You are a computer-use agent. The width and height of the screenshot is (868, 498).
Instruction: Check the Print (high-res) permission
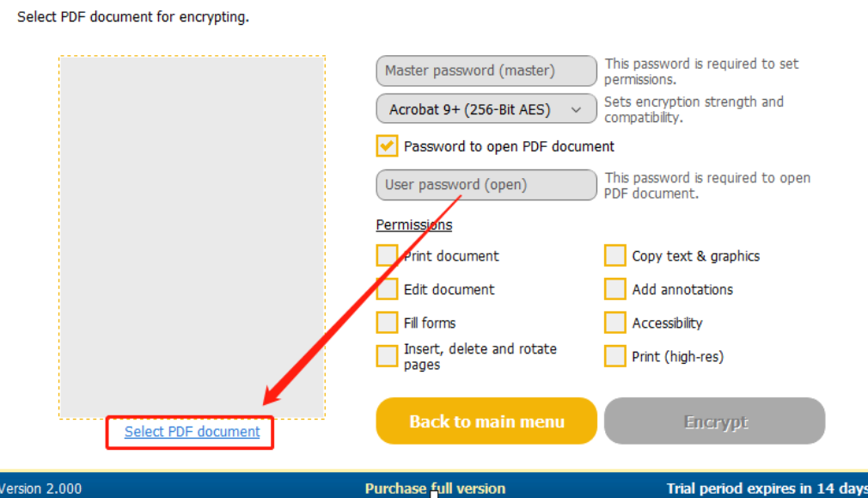click(x=614, y=356)
